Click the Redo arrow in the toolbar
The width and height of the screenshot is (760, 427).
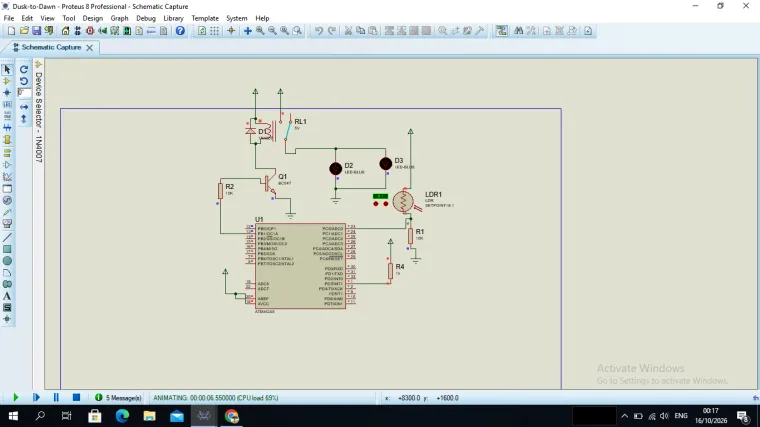pyautogui.click(x=332, y=31)
